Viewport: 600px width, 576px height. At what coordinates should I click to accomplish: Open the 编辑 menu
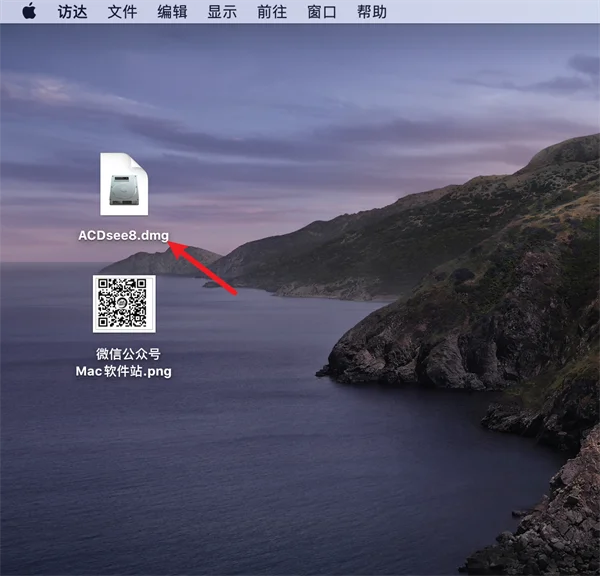coord(172,12)
